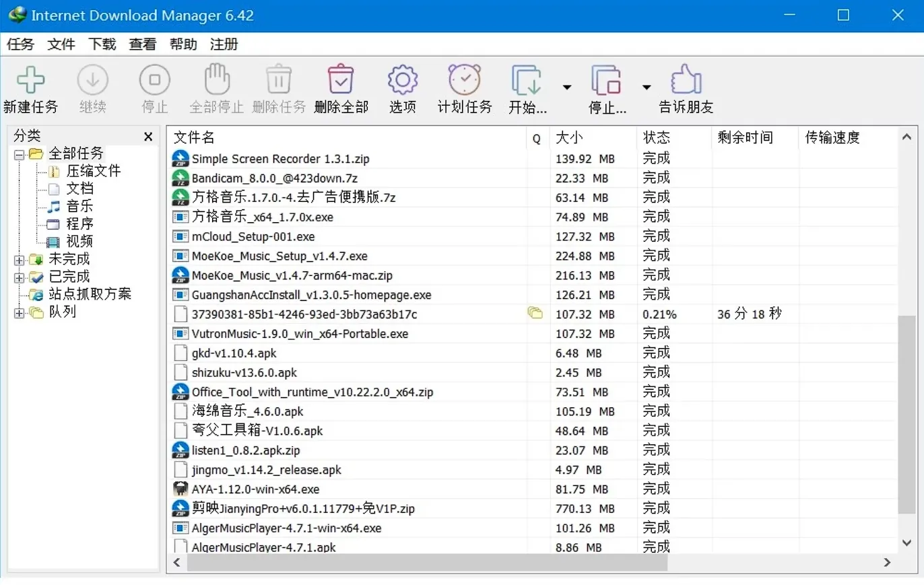Click queue icon in the 37390381-85b1 row
924x585 pixels.
[x=535, y=313]
